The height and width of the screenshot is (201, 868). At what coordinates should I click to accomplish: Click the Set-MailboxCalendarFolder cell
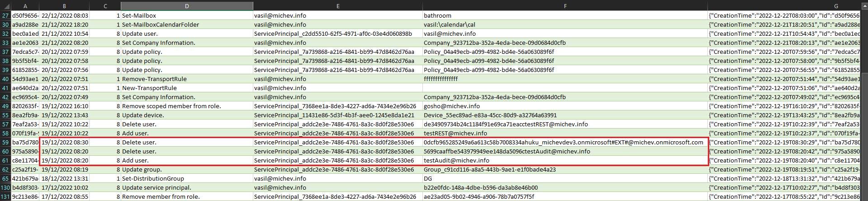coord(161,24)
